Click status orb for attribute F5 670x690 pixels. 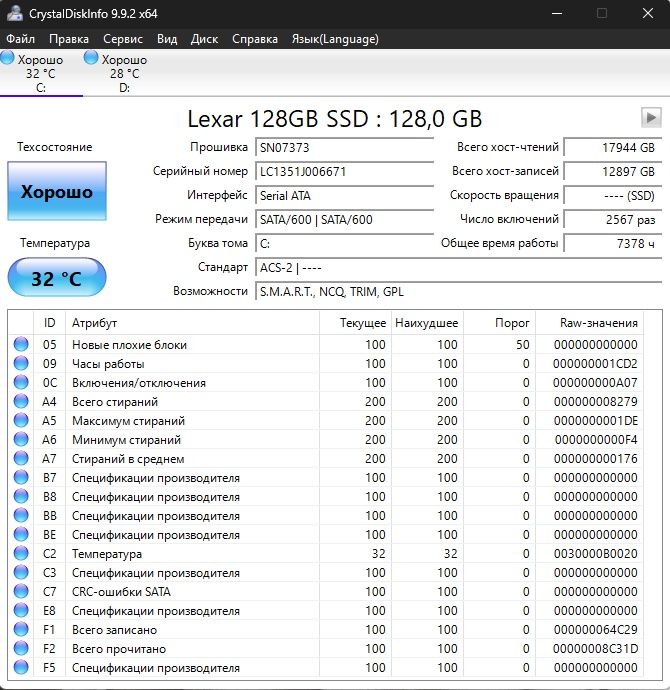click(21, 667)
